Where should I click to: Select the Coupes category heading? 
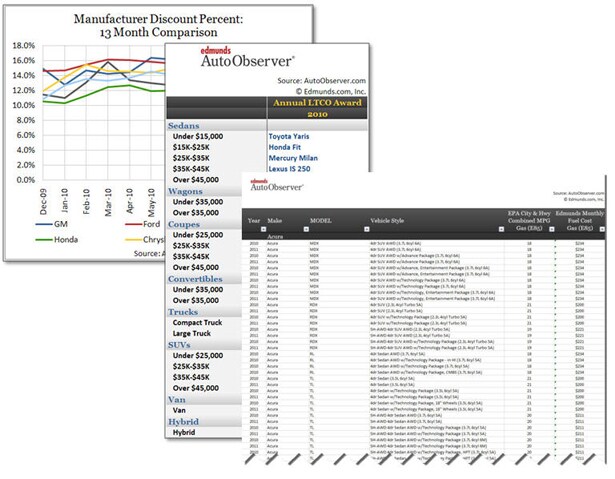coord(184,224)
